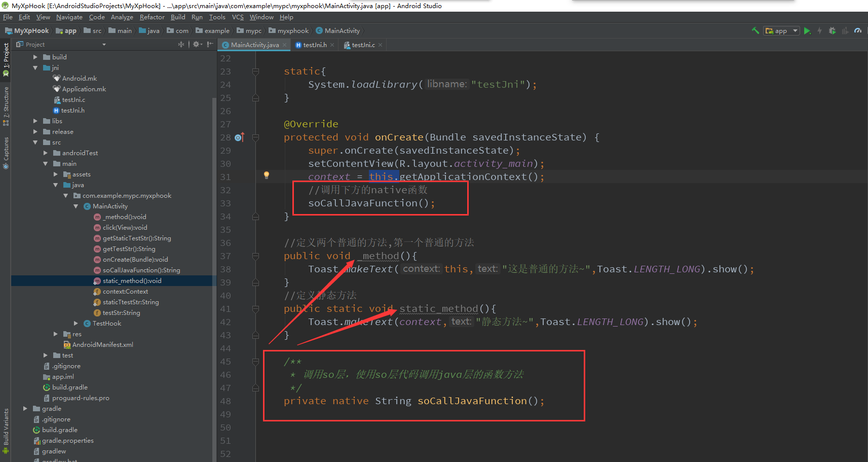Open the Captures side tool window
The height and width of the screenshot is (462, 868).
click(x=6, y=153)
